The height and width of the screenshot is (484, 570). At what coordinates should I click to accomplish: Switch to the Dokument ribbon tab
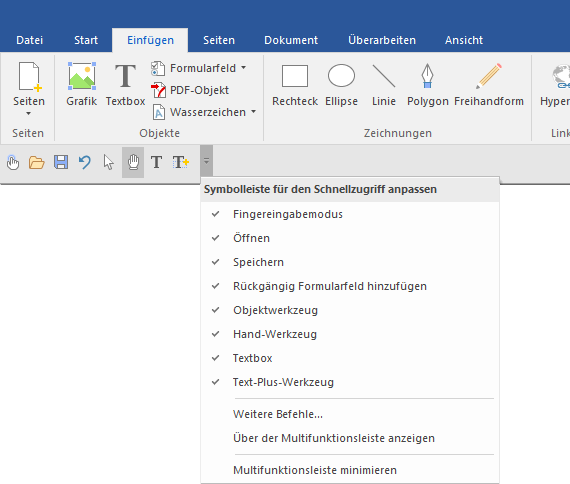tap(291, 40)
